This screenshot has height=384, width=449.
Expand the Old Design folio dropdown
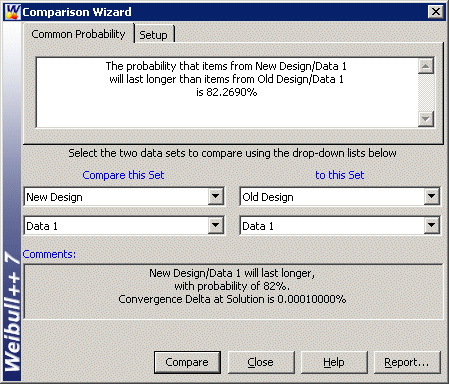pos(432,196)
